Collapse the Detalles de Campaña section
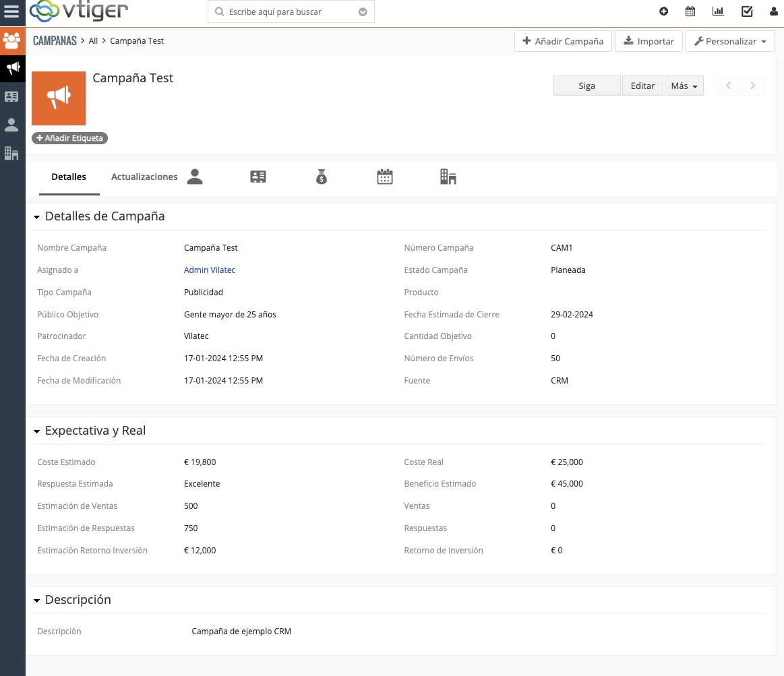The image size is (784, 676). coord(36,217)
